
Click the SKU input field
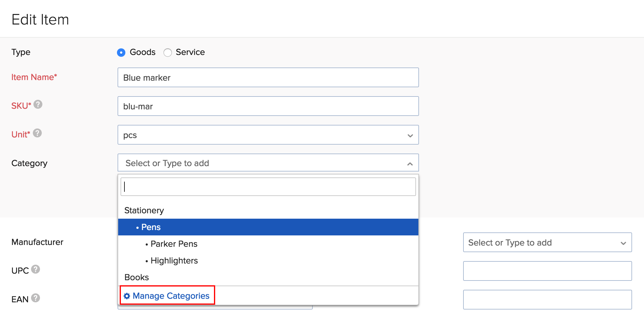pyautogui.click(x=268, y=106)
